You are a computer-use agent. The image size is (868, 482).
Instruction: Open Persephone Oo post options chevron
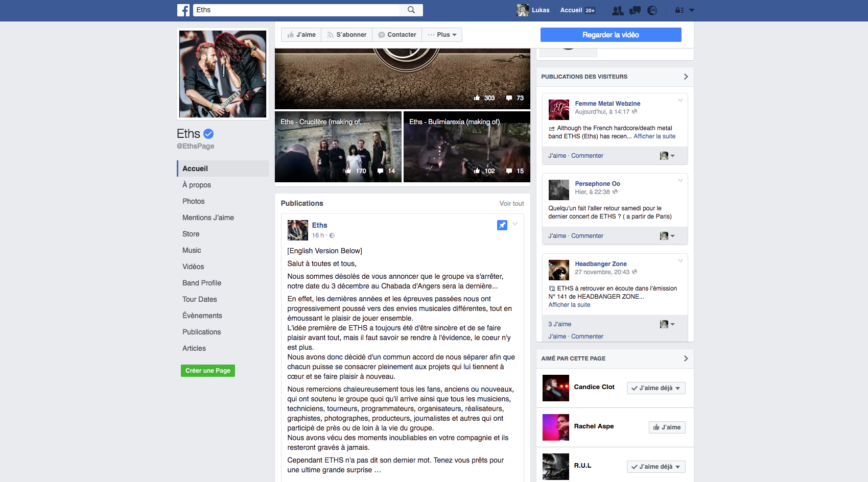(x=681, y=180)
